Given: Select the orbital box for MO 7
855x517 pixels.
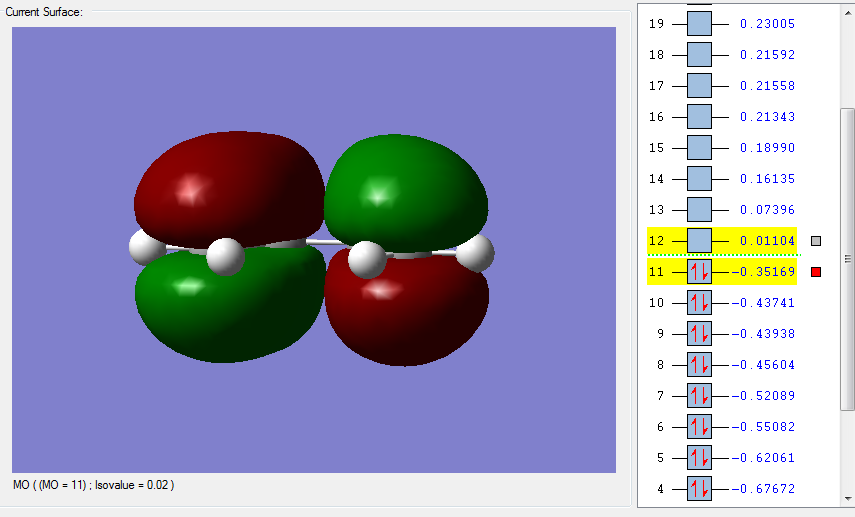Looking at the screenshot, I should tap(699, 395).
